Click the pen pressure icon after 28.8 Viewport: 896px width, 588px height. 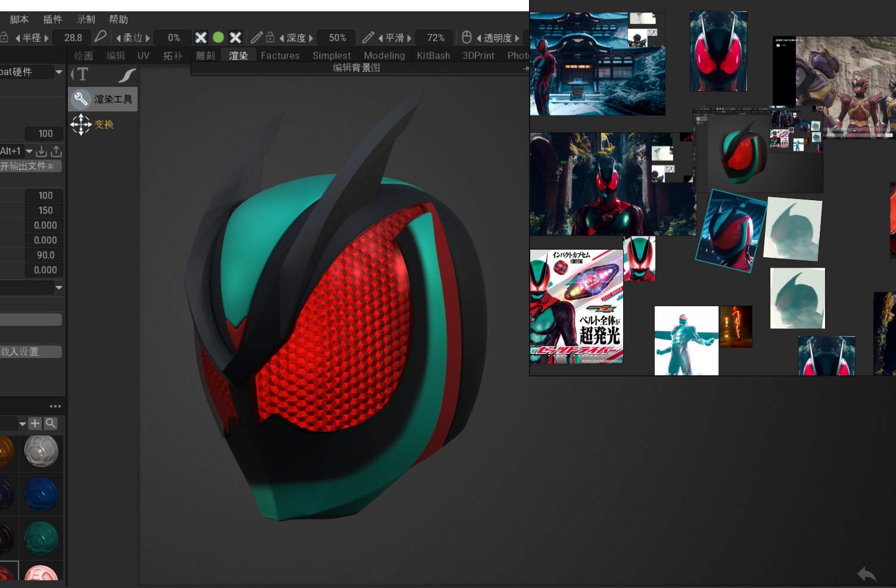click(x=100, y=37)
